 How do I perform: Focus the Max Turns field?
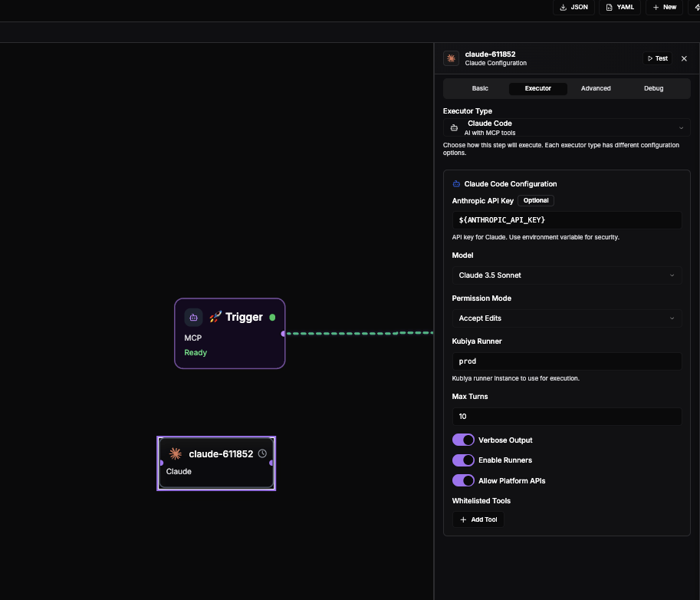[567, 417]
